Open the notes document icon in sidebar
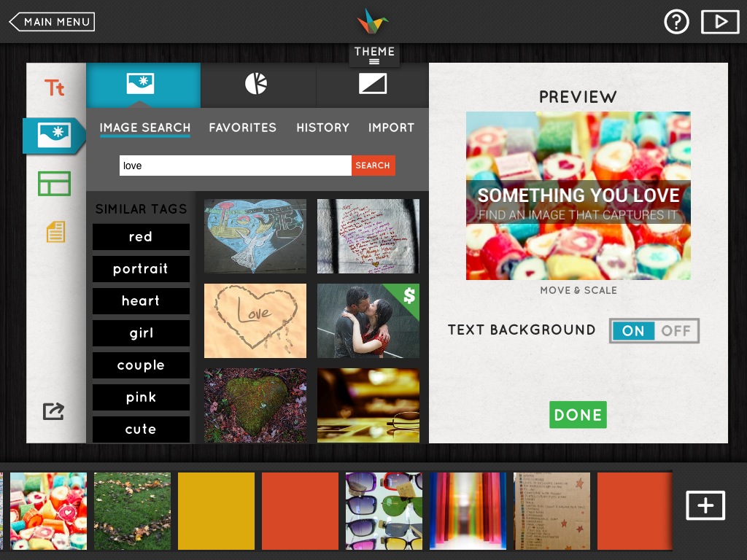Viewport: 747px width, 560px height. click(55, 232)
